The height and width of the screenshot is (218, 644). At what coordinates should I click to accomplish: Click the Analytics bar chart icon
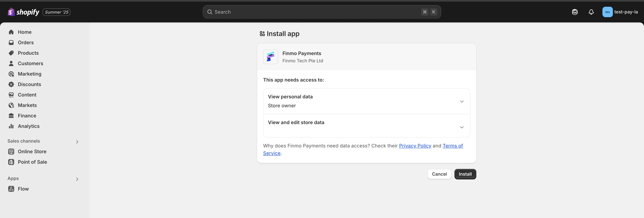[11, 126]
